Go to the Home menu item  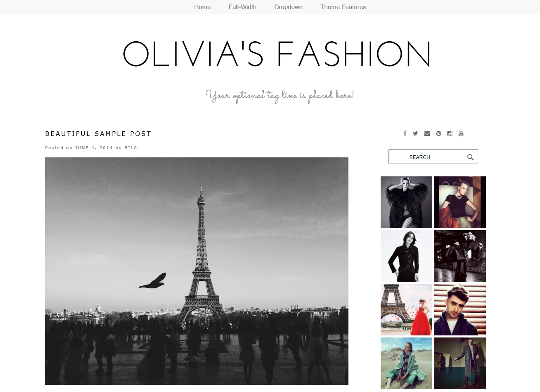(202, 7)
